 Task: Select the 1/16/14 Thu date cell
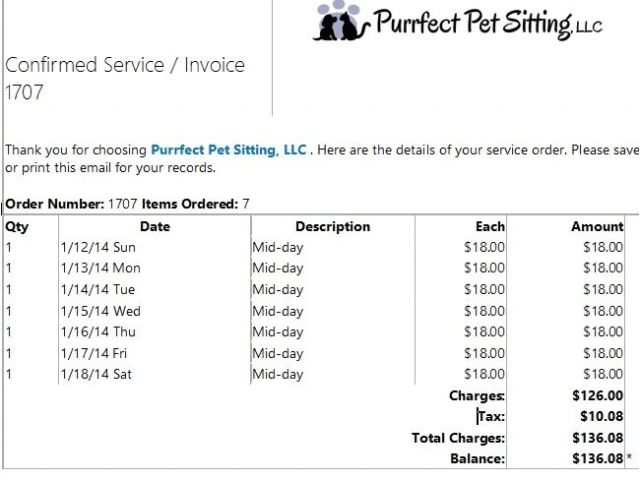pyautogui.click(x=98, y=332)
